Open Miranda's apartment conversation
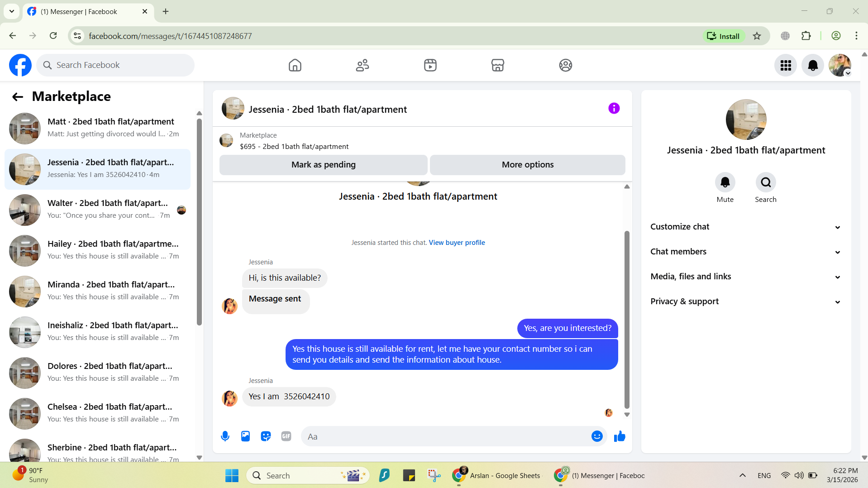 tap(97, 291)
